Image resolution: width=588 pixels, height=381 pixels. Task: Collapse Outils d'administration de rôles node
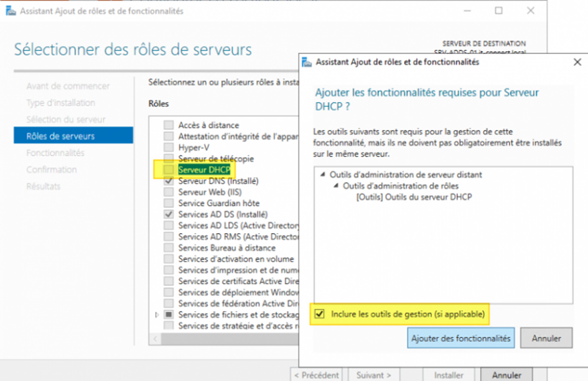coord(336,186)
